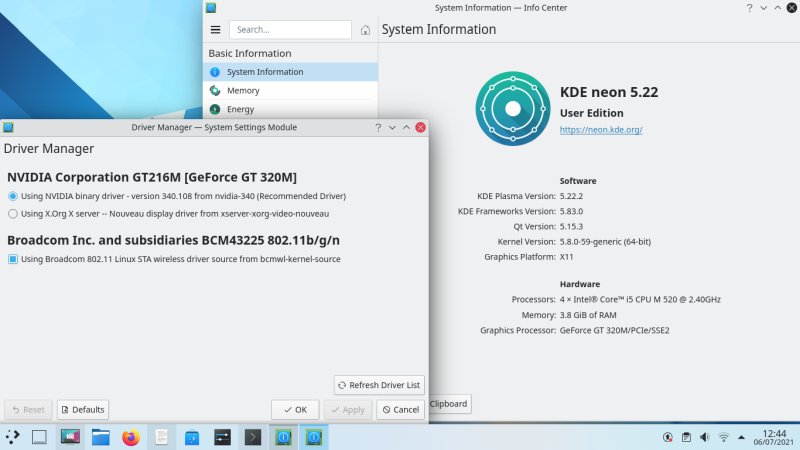Click the Broadcom BCM43225 802.11b/g/n heading
The image size is (800, 450).
[173, 240]
